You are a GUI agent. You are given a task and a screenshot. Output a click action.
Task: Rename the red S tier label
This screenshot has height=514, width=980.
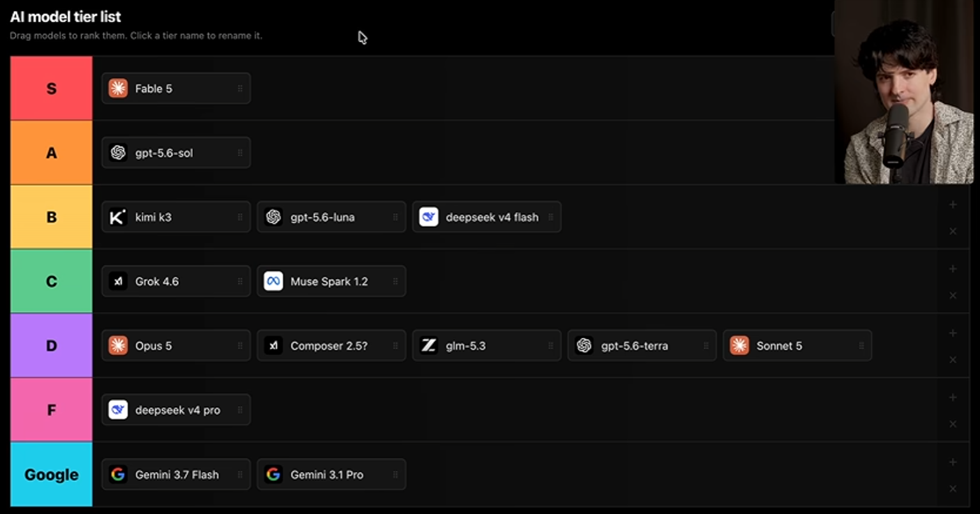click(51, 89)
